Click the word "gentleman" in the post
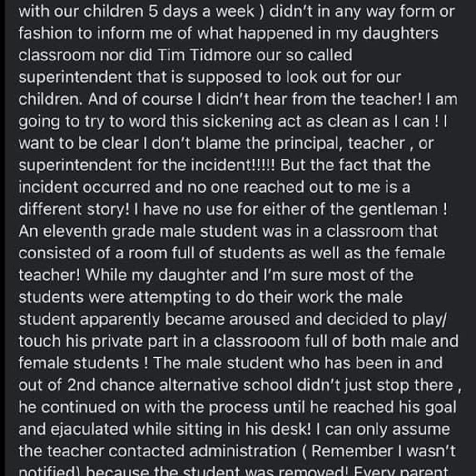Screen dimensions: 476x476 tap(398, 209)
